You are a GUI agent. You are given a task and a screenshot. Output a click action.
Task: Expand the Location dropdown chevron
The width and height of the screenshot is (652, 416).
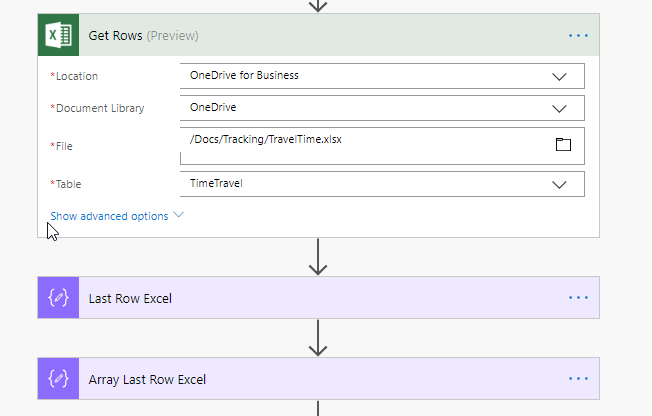559,76
